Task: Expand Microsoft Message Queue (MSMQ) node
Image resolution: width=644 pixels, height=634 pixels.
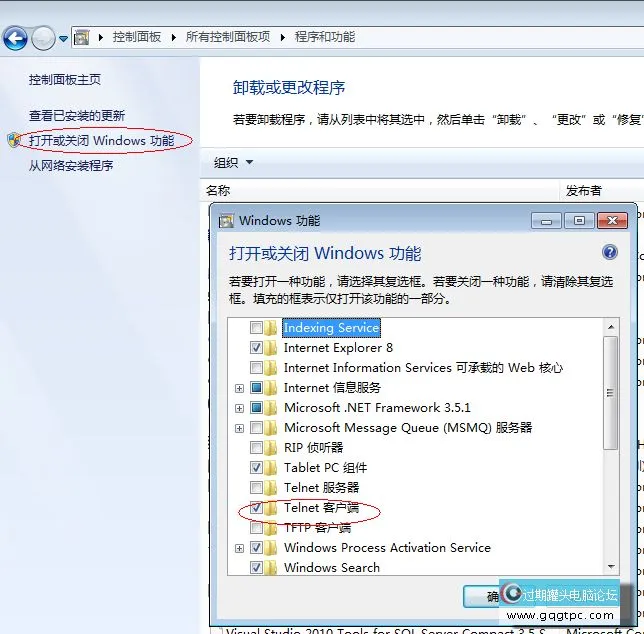Action: (x=239, y=428)
